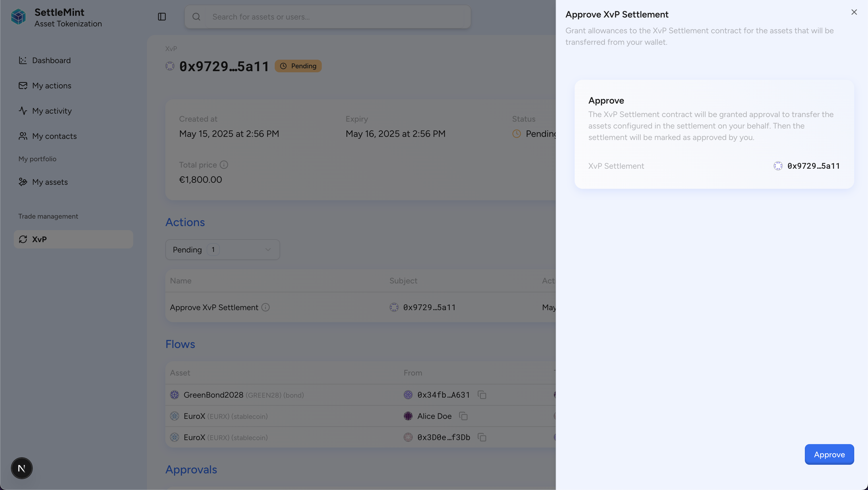The image size is (868, 490).
Task: Click the search magnifier icon
Action: point(196,17)
